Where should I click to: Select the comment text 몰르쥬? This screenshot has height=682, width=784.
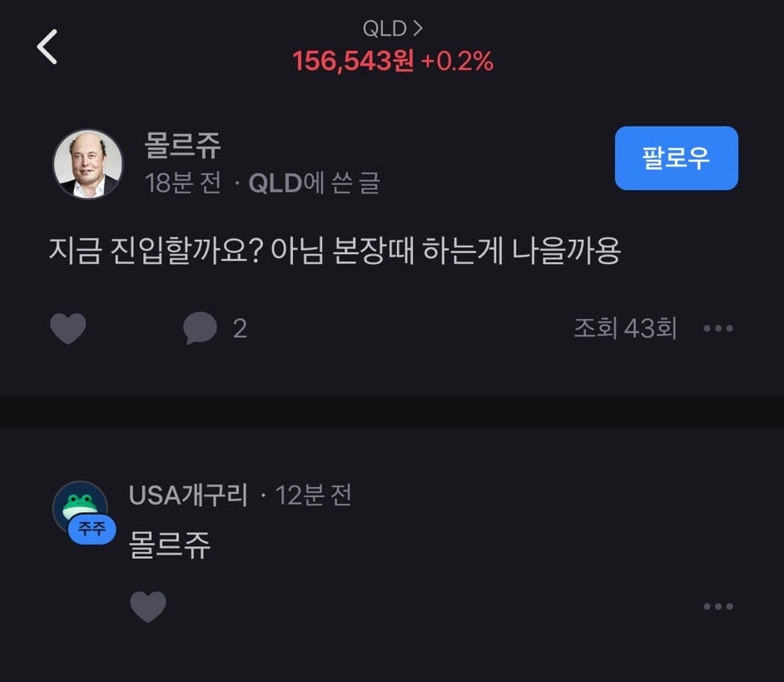(170, 545)
